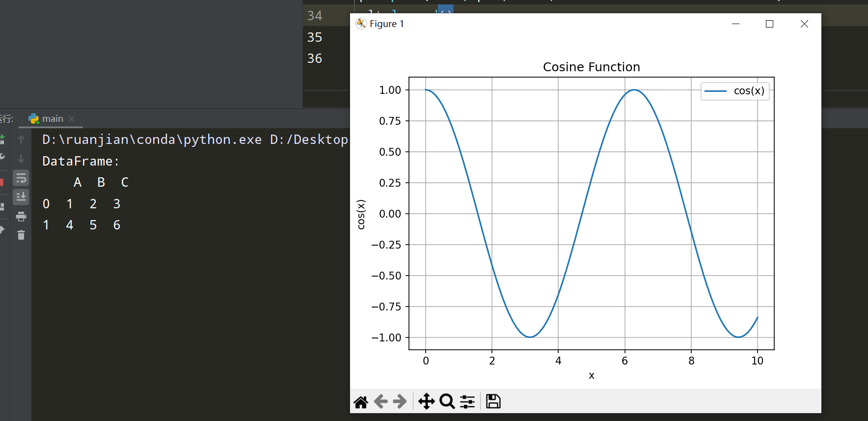Click column header A in DataFrame output
The image size is (868, 421).
click(78, 182)
